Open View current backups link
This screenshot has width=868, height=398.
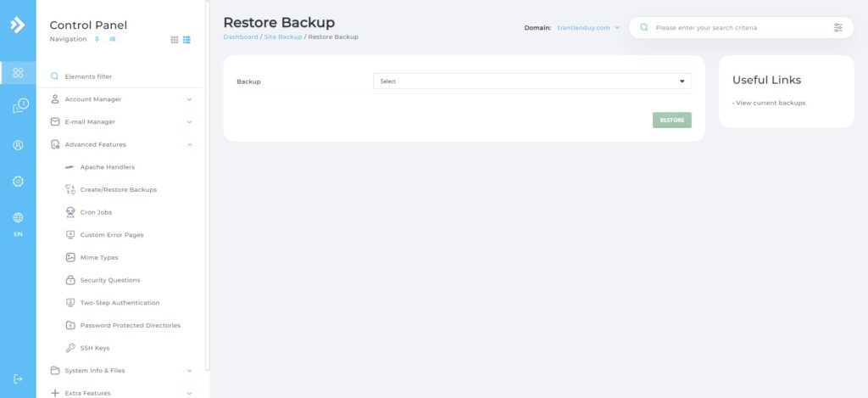click(771, 103)
